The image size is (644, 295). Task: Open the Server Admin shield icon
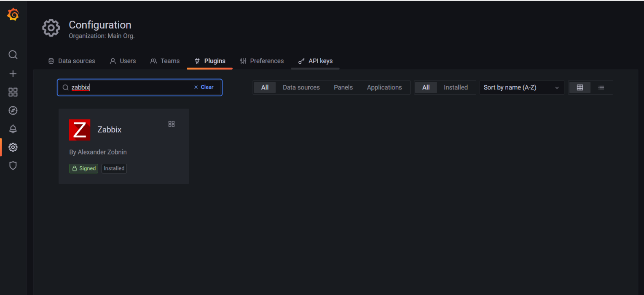[x=13, y=165]
